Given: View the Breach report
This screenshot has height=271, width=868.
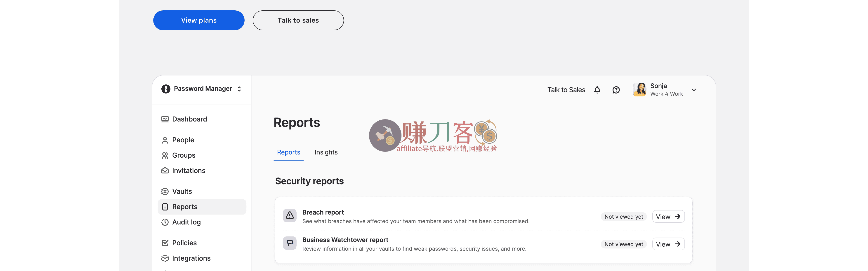Looking at the screenshot, I should [x=668, y=216].
